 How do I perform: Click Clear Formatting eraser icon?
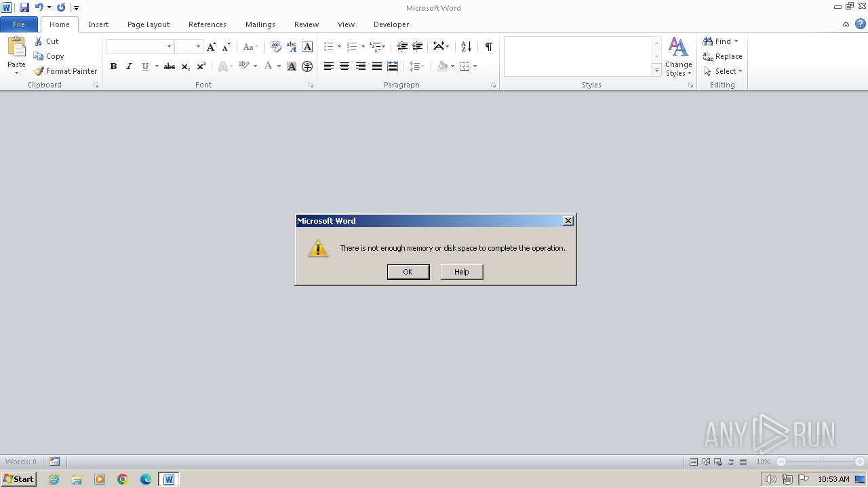pos(275,47)
